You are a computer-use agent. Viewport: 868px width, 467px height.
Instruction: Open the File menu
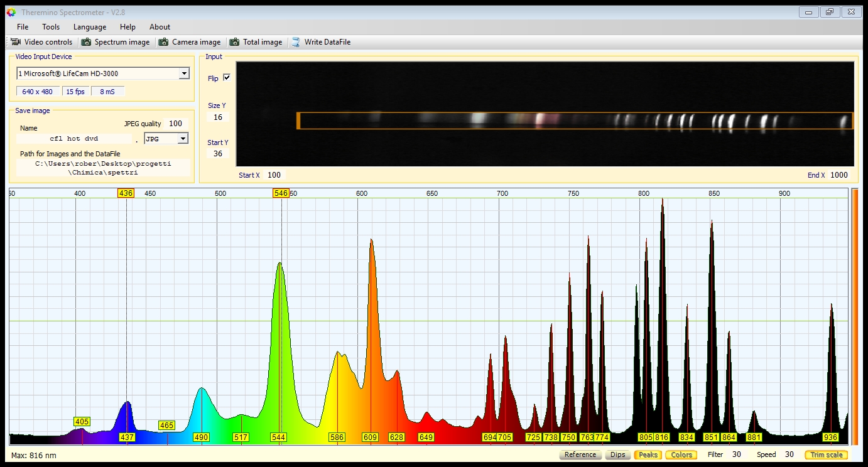click(x=23, y=27)
